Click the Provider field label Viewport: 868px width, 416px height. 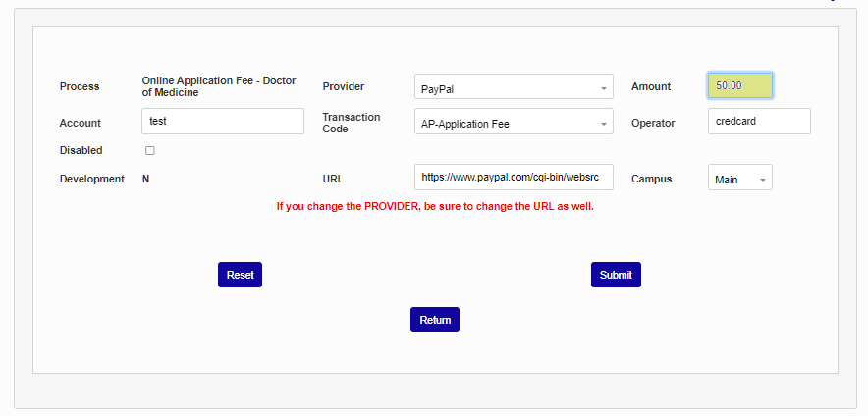point(344,87)
